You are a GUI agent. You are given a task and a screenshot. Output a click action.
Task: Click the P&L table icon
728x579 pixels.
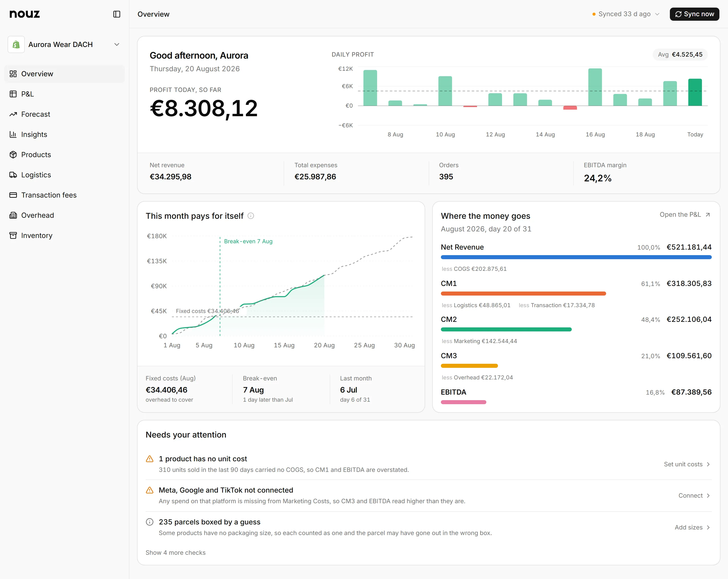pos(13,94)
